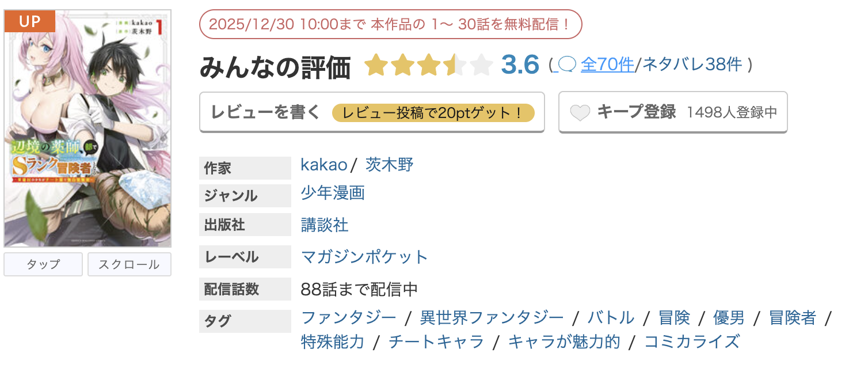The width and height of the screenshot is (868, 372).
Task: Click the heart icon beside キープ登録
Action: (580, 112)
